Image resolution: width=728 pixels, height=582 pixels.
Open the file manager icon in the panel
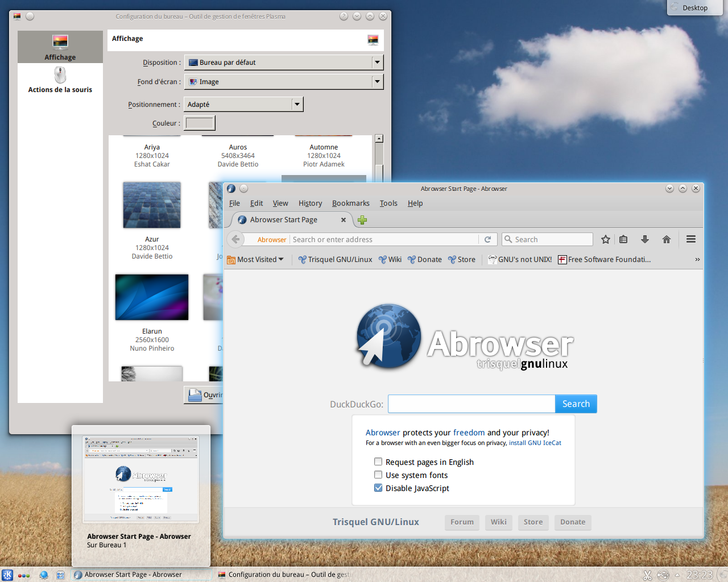[x=60, y=575]
